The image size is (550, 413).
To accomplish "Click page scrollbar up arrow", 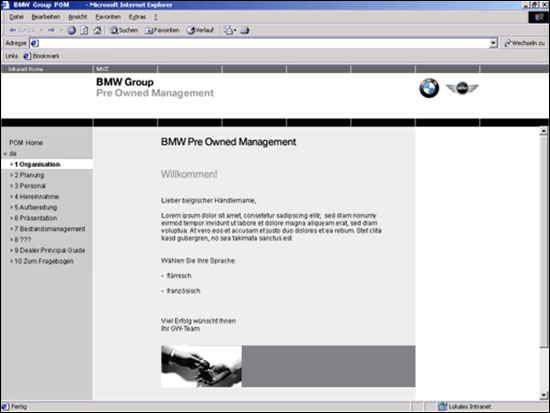I will pyautogui.click(x=543, y=131).
